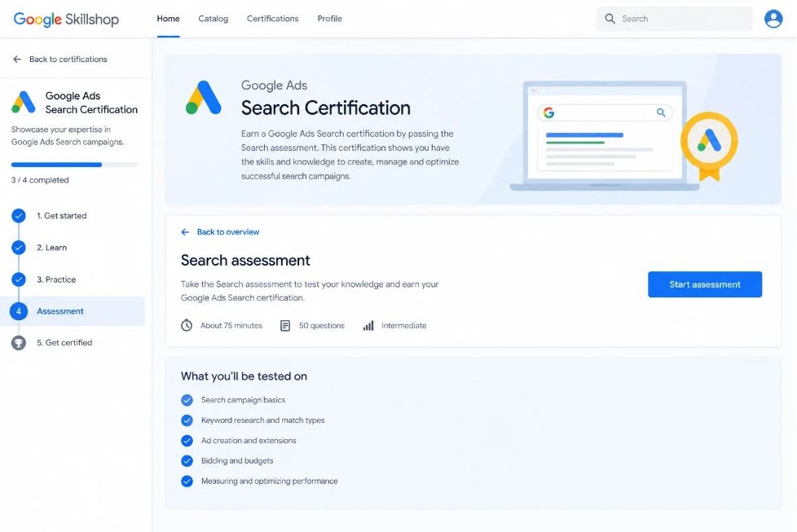
Task: Click the laptop illustration in banner
Action: (605, 136)
